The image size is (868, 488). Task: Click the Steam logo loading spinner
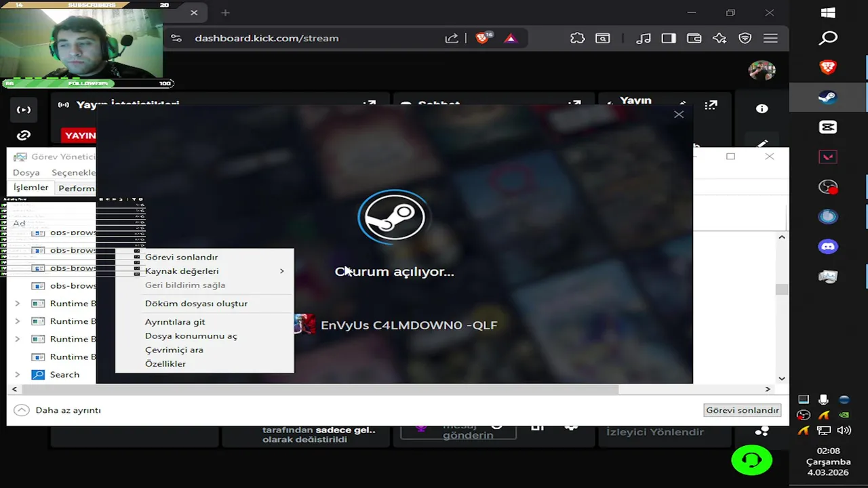coord(393,217)
